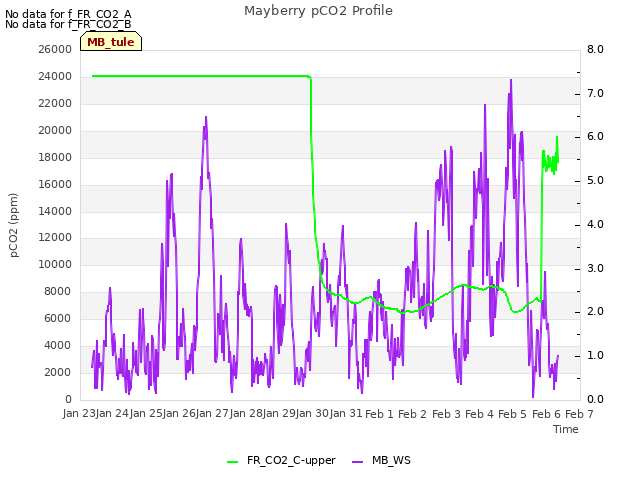Click the 6.0 right axis tick
The width and height of the screenshot is (640, 480).
click(595, 136)
